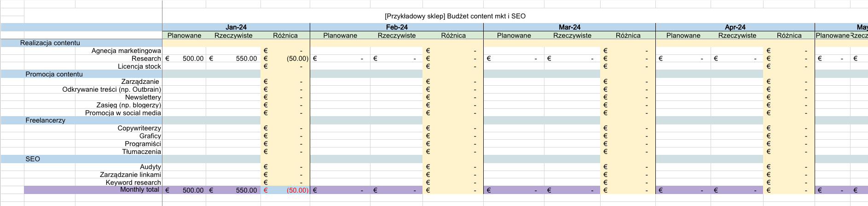Click the "Freelancerzy" section header
This screenshot has width=868, height=206.
click(45, 120)
